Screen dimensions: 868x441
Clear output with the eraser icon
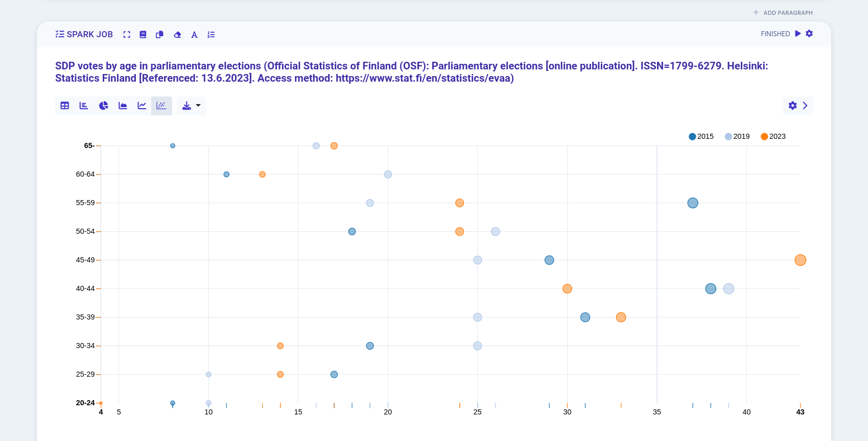point(177,35)
